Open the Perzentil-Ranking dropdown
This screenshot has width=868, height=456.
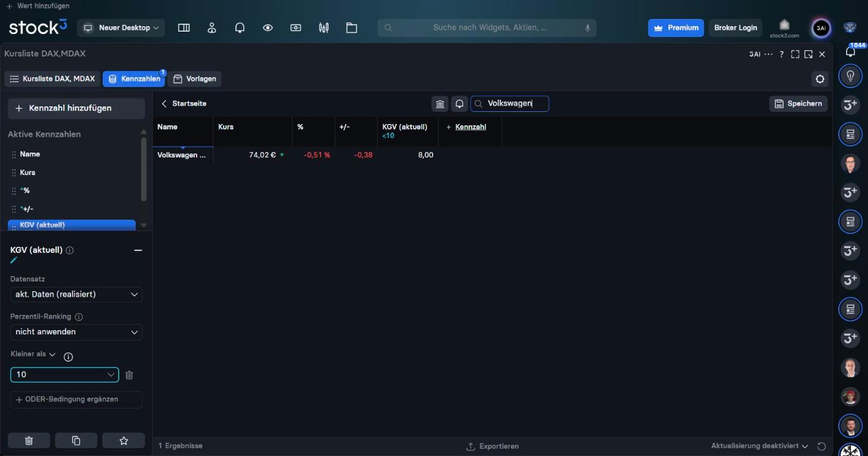(x=76, y=332)
